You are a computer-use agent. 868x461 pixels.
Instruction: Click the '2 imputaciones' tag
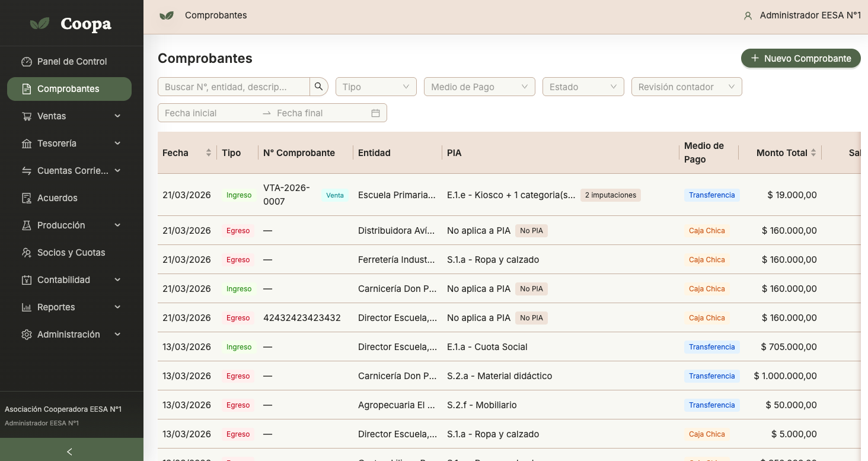(611, 195)
